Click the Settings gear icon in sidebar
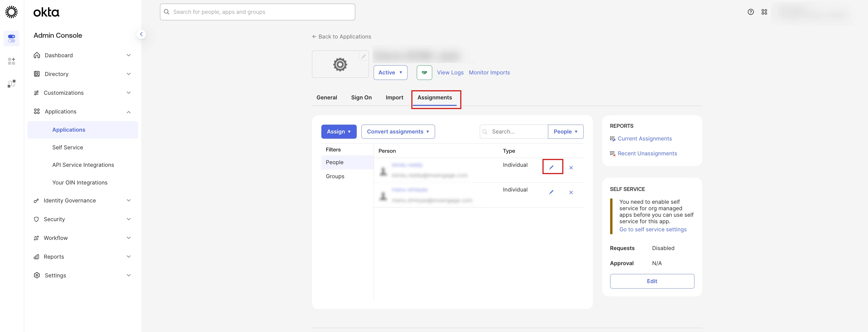The height and width of the screenshot is (332, 868). point(37,275)
